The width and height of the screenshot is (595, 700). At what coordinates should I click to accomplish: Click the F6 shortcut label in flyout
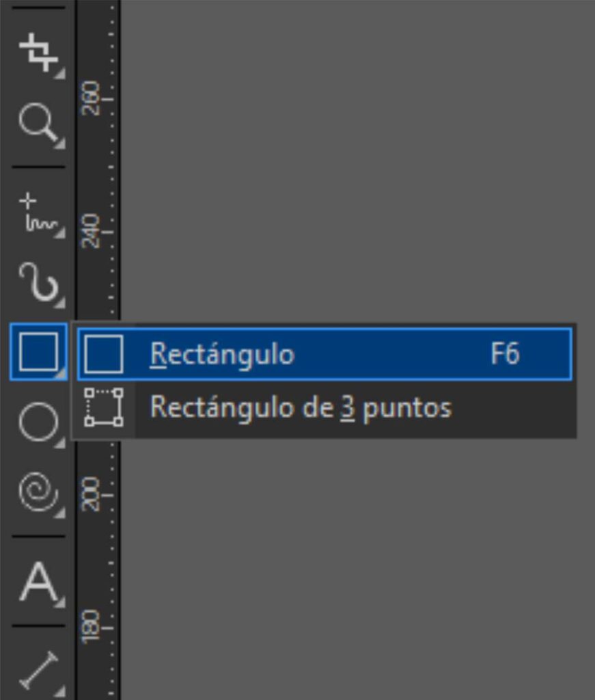pyautogui.click(x=505, y=354)
